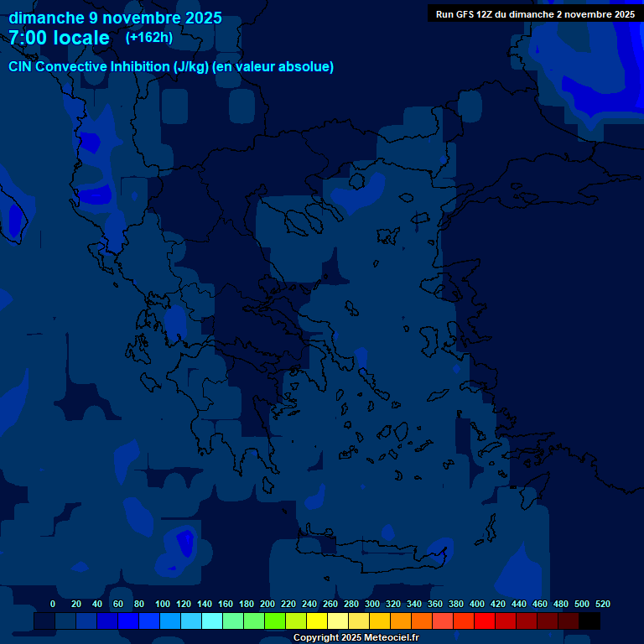
Task: Click the date title dimanche 9 novembre 2025
Action: pyautogui.click(x=115, y=18)
